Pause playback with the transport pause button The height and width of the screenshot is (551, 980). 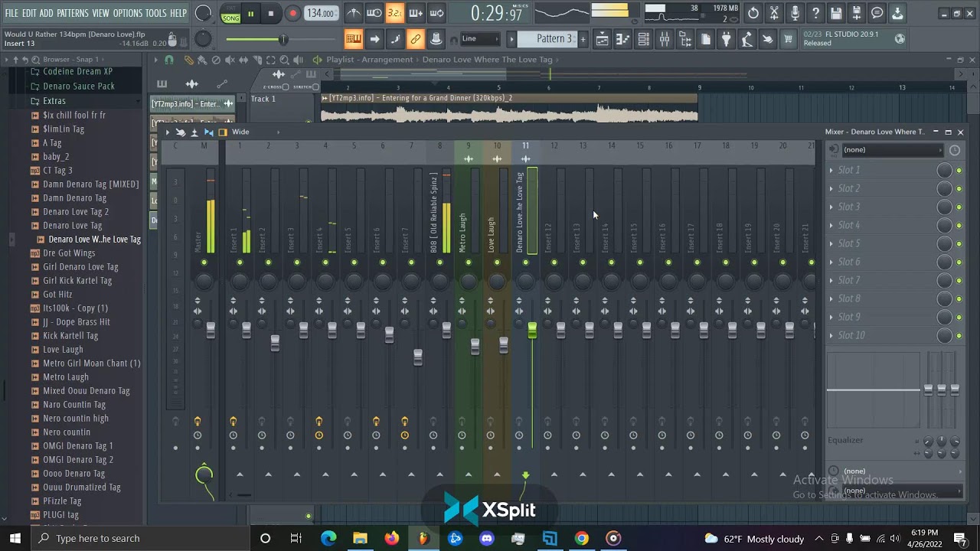[250, 14]
